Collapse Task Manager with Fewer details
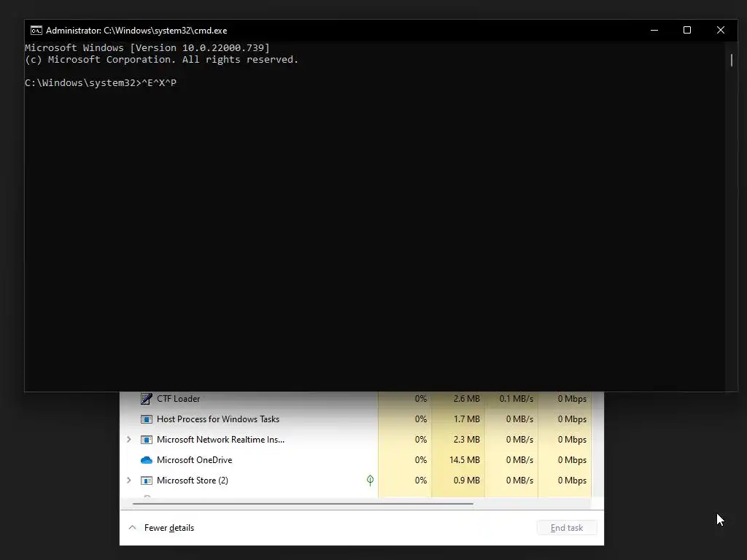 click(161, 528)
